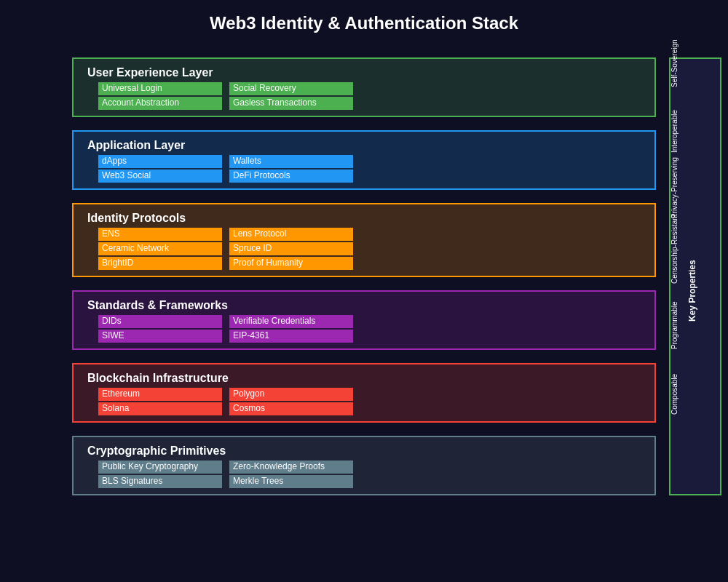The height and width of the screenshot is (582, 728).
Task: Click the Web3 Social box
Action: 160,176
